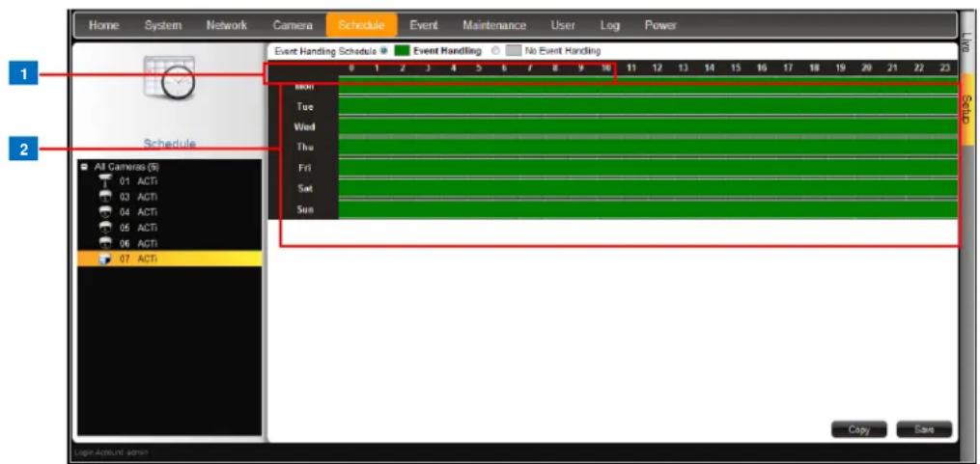Click the Save button
The image size is (980, 464).
(x=924, y=430)
